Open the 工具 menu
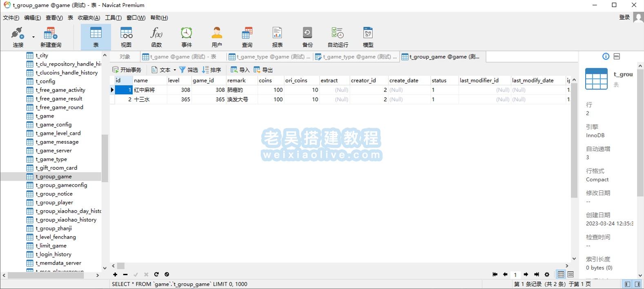This screenshot has height=289, width=644. (x=113, y=18)
